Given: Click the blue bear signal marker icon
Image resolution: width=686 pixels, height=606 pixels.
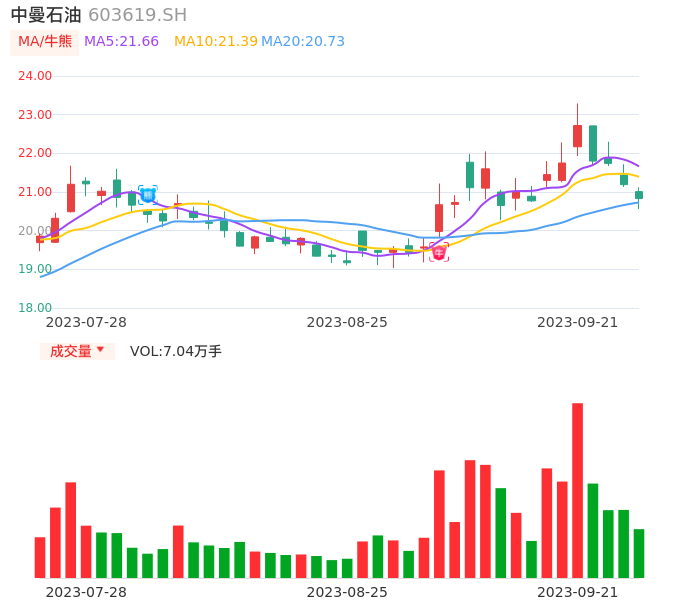Looking at the screenshot, I should click(148, 195).
